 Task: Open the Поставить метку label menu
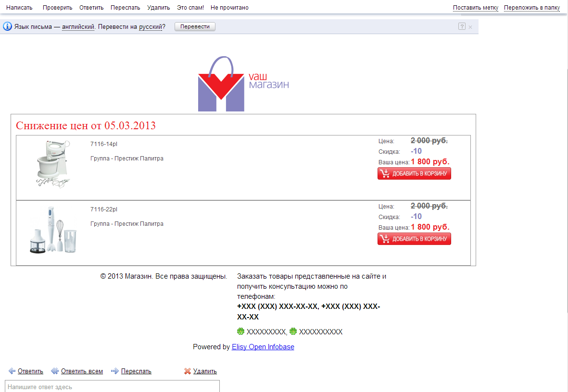point(475,8)
